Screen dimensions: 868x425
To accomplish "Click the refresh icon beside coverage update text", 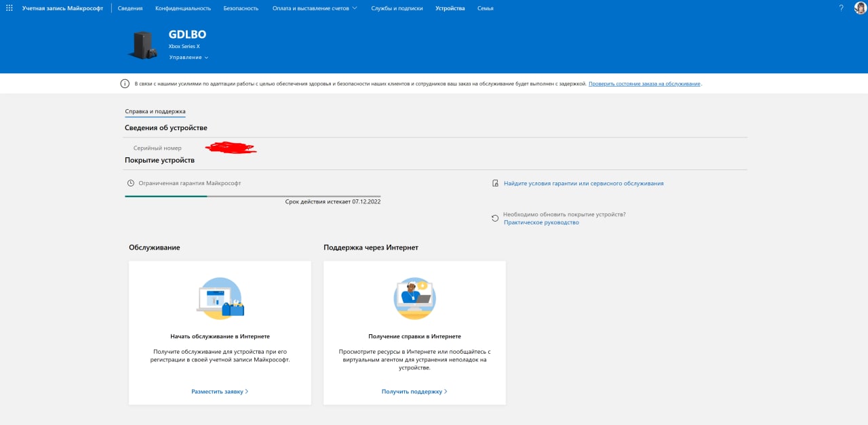I will click(x=495, y=218).
